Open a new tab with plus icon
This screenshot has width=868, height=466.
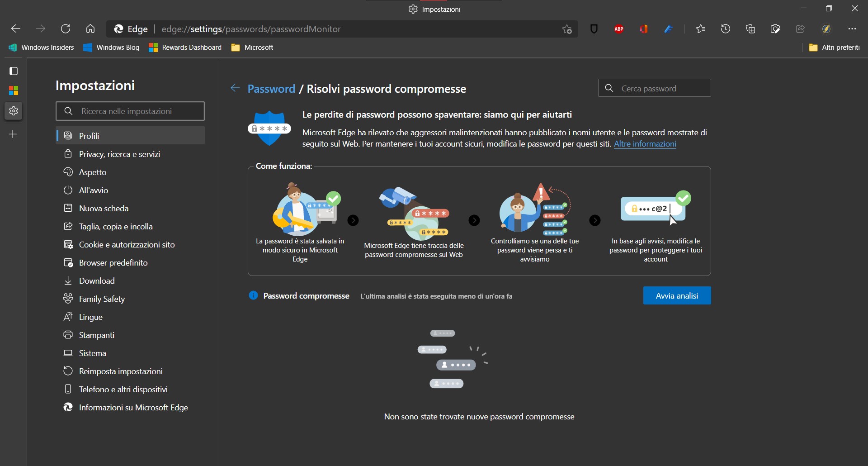(x=13, y=134)
